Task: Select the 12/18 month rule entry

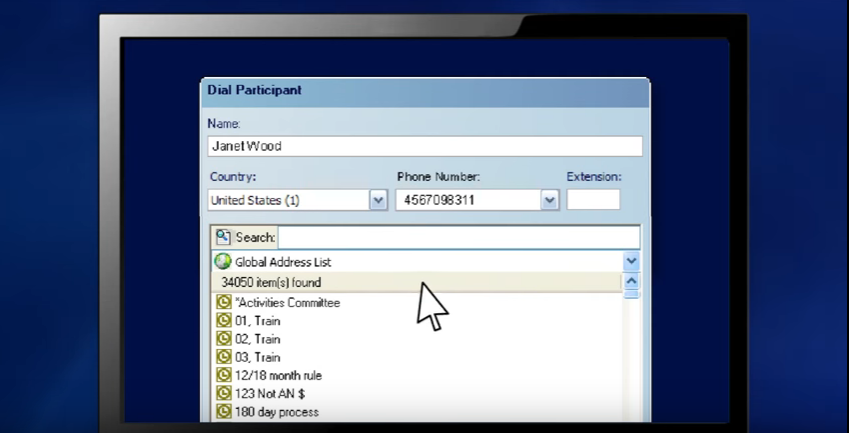Action: pyautogui.click(x=278, y=375)
